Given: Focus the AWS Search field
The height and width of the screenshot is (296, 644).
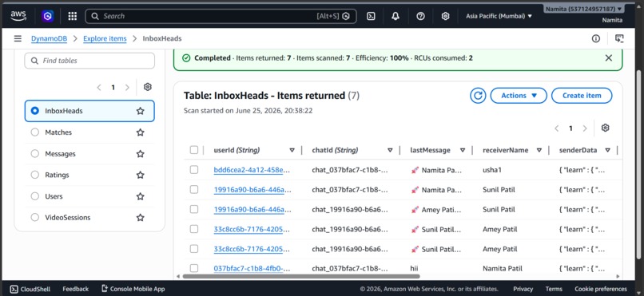Looking at the screenshot, I should (x=221, y=16).
